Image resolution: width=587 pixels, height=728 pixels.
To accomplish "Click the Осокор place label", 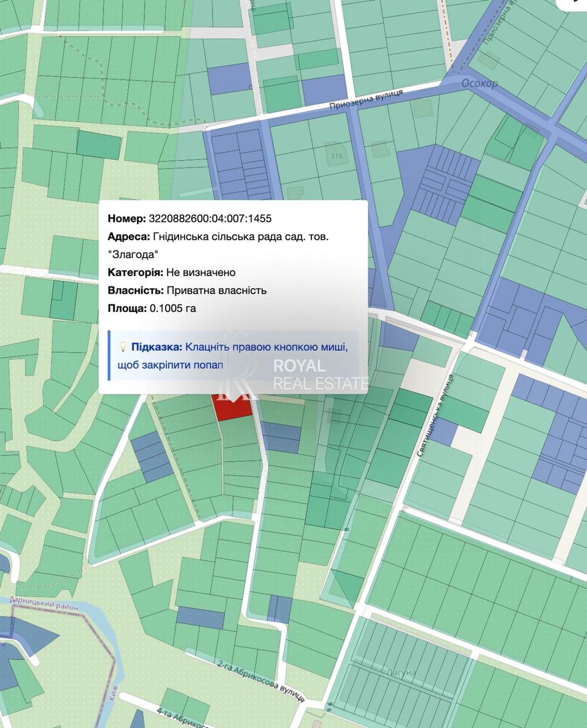I will [479, 83].
